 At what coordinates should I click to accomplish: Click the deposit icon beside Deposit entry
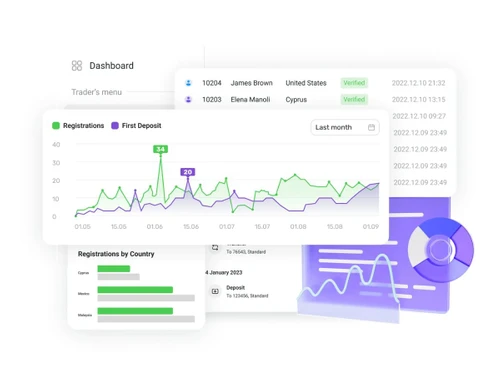tap(215, 291)
